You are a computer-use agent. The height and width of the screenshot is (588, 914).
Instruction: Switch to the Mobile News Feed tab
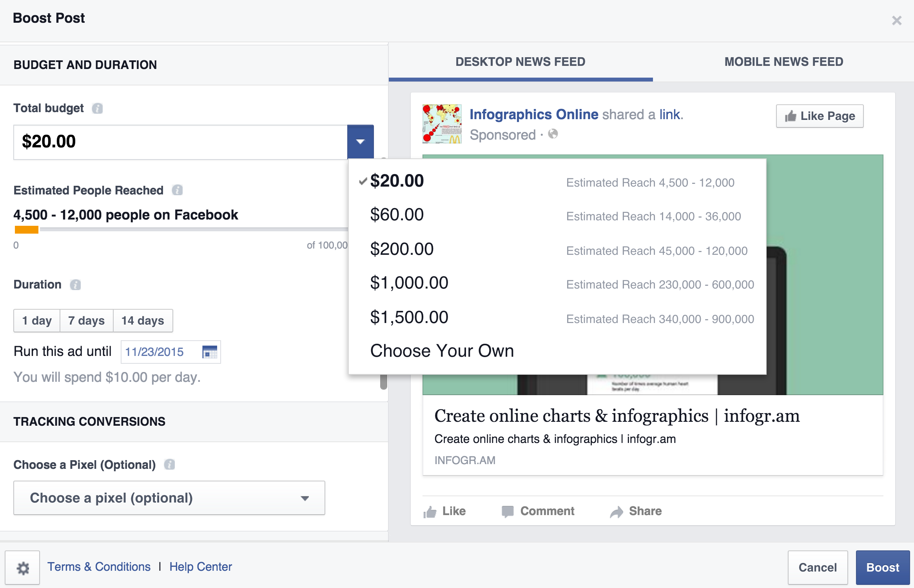pyautogui.click(x=784, y=62)
